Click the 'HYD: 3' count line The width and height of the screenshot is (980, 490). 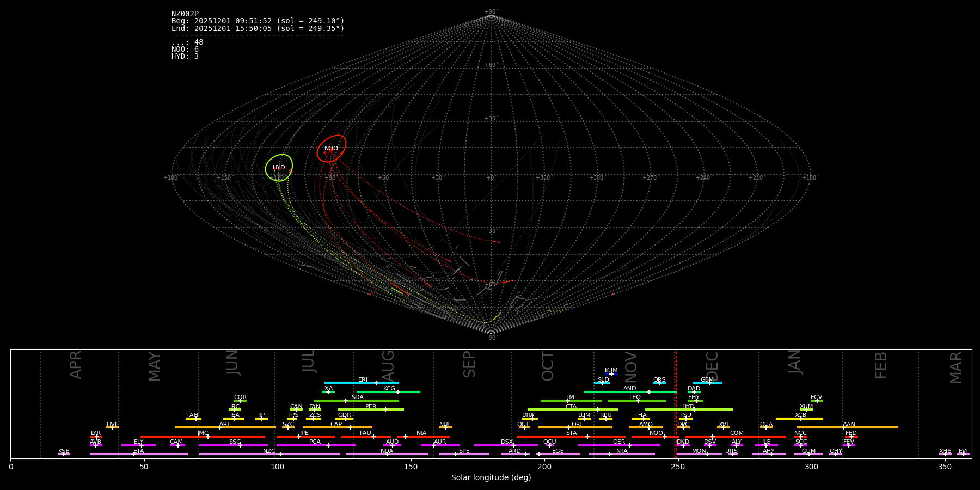[x=185, y=57]
